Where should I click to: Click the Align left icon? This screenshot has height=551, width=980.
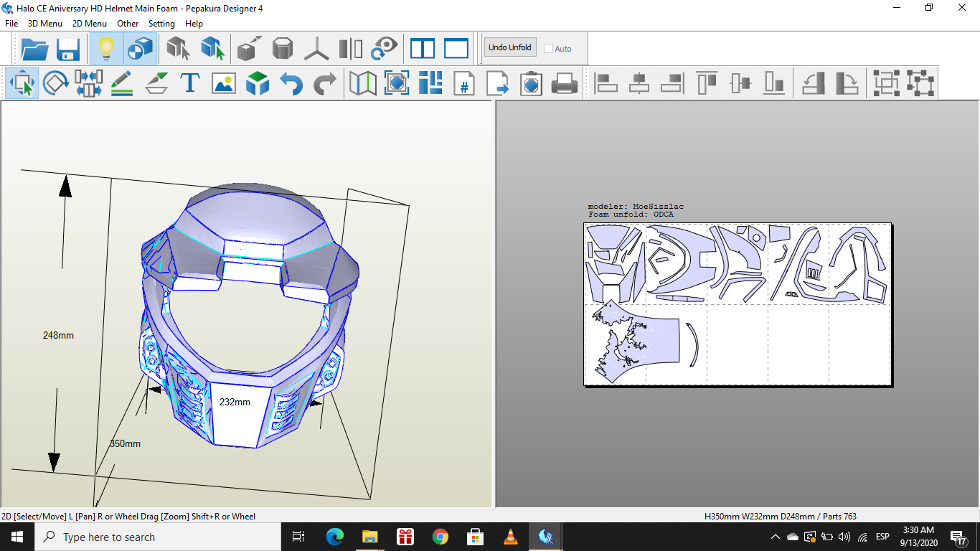point(606,83)
